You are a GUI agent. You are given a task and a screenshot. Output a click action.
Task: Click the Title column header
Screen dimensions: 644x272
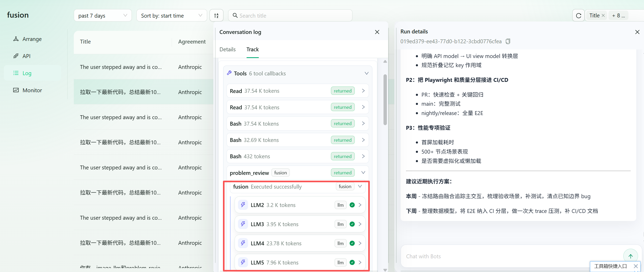85,41
